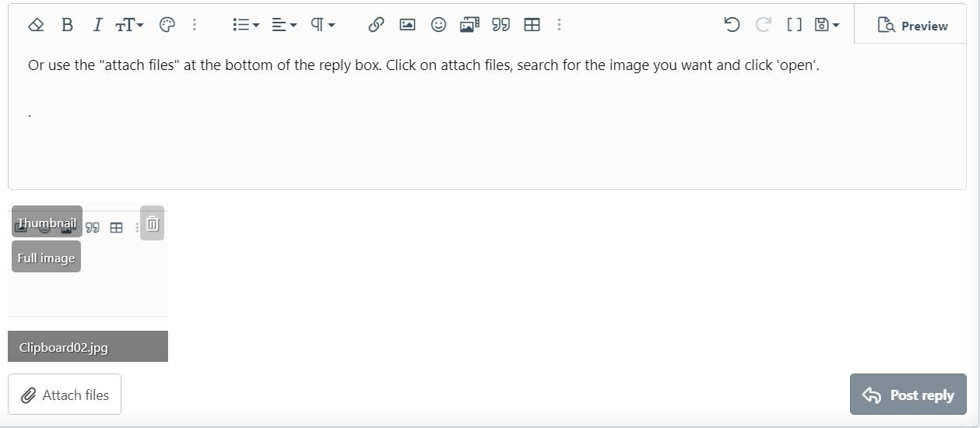This screenshot has height=428, width=980.
Task: Toggle Italic formatting
Action: (97, 25)
